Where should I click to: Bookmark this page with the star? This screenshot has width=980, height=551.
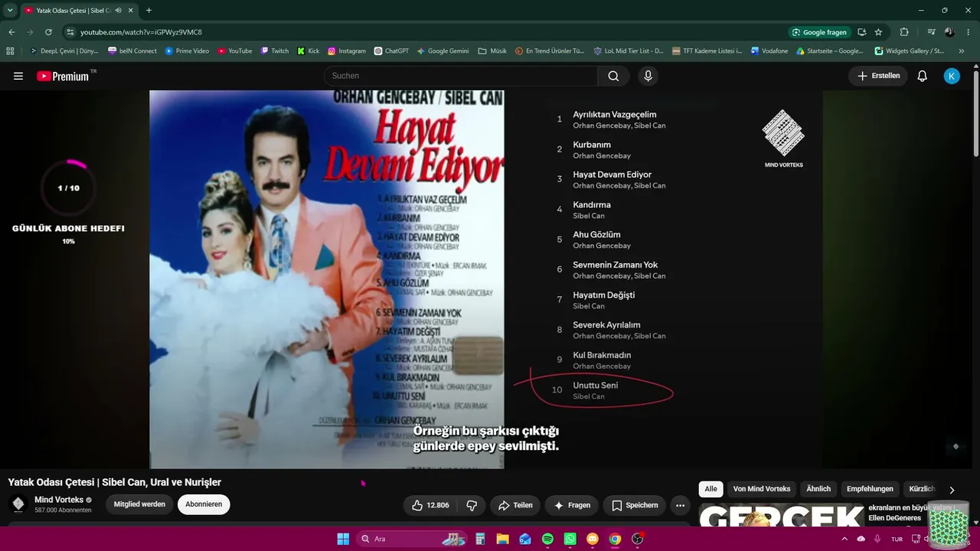(x=878, y=32)
